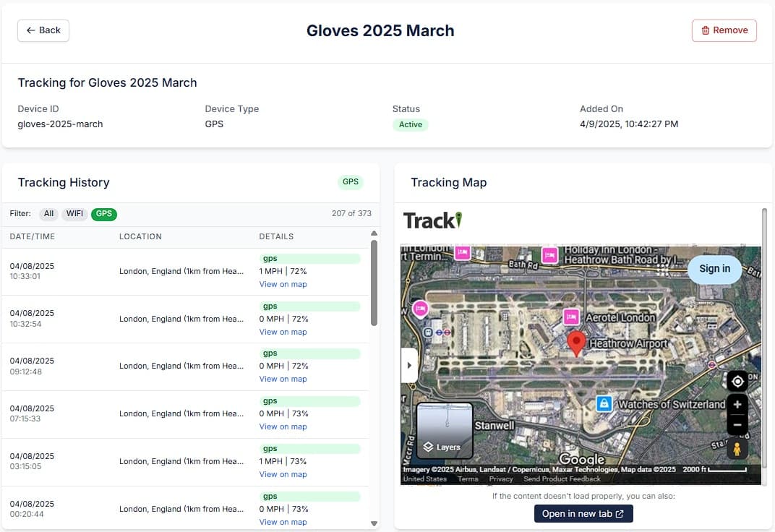Click the my-location target icon on map
This screenshot has height=532, width=775.
click(737, 381)
